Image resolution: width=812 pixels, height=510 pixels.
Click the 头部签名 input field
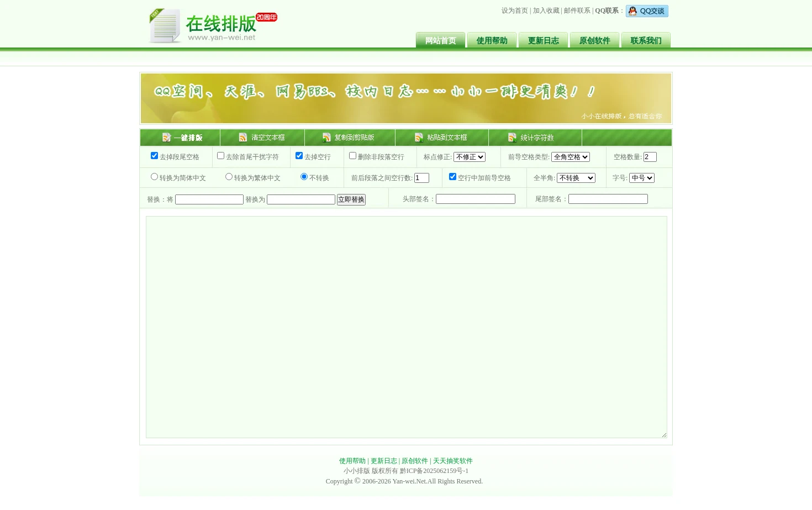[x=476, y=199]
